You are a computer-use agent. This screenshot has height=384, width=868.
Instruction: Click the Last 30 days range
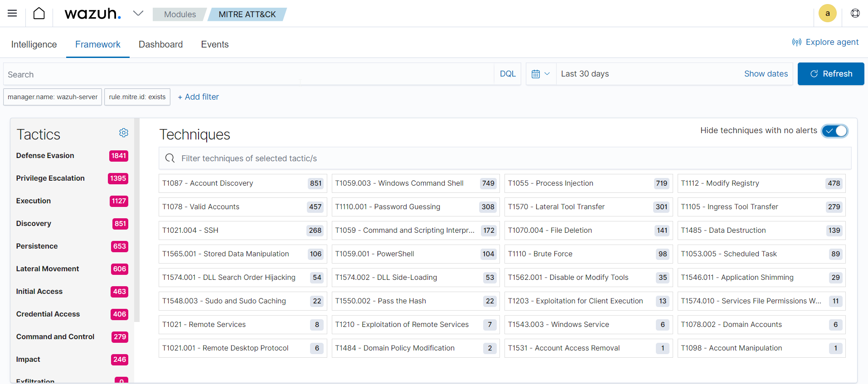coord(585,74)
